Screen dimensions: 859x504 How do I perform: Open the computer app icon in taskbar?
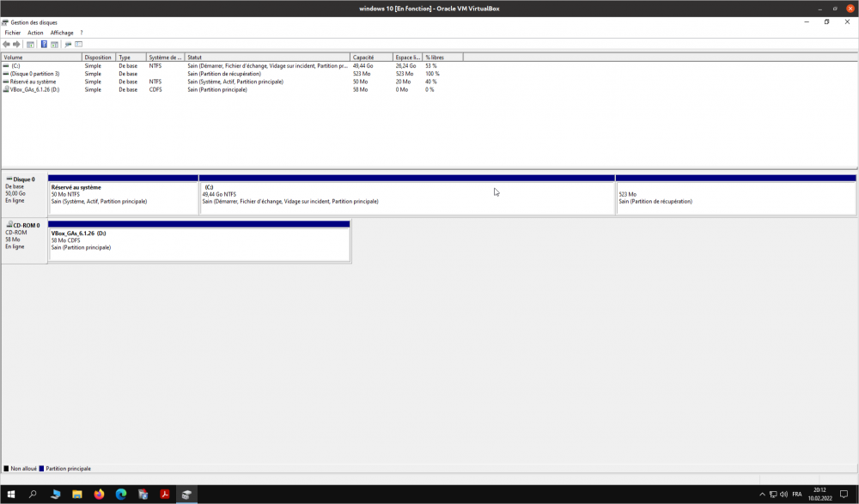point(55,495)
